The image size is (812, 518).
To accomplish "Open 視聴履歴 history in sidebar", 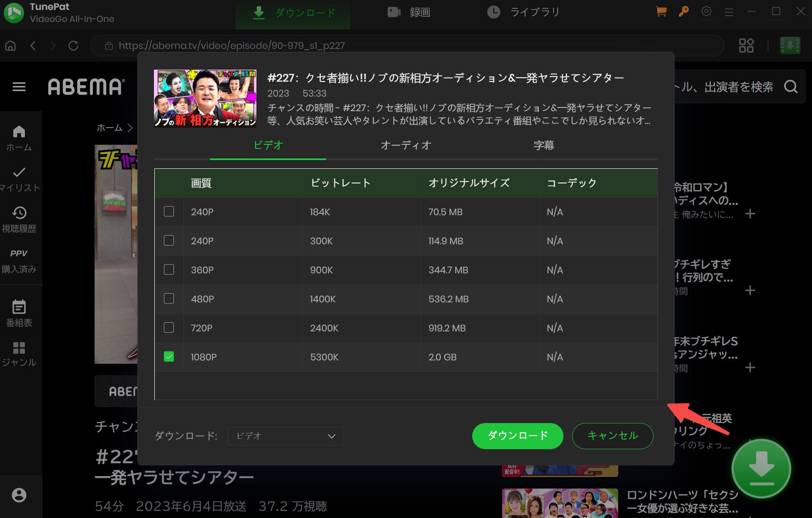I will (19, 220).
